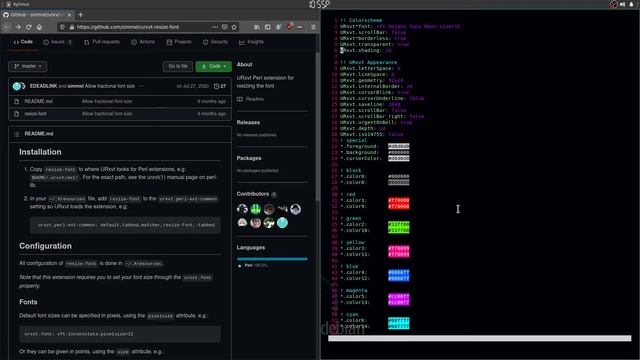The image size is (640, 360).
Task: Open simmel author profile link
Action: 76,86
